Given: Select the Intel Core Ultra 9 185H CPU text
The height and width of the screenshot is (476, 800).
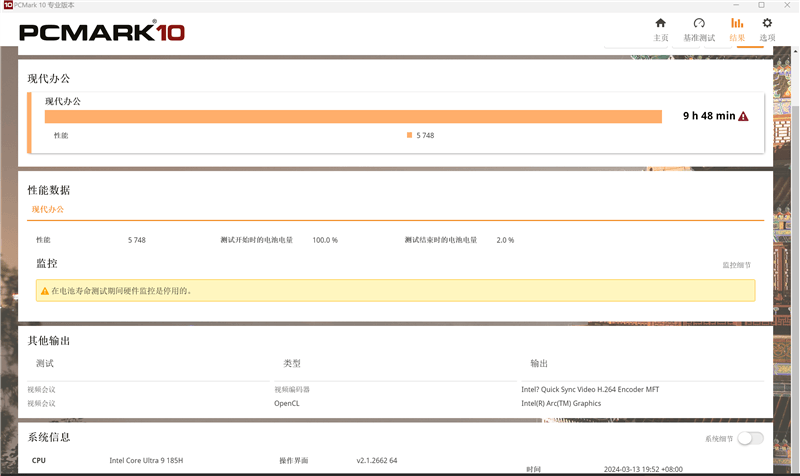Looking at the screenshot, I should click(x=146, y=460).
